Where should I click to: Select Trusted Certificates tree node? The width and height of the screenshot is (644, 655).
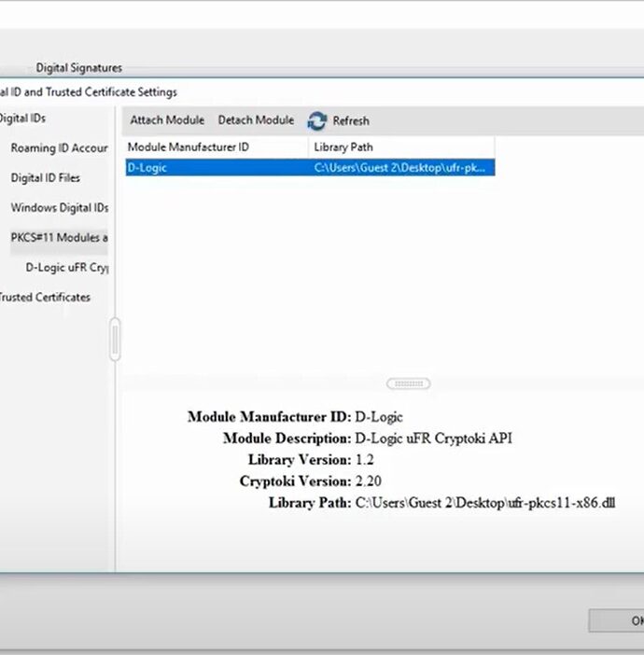tap(45, 298)
